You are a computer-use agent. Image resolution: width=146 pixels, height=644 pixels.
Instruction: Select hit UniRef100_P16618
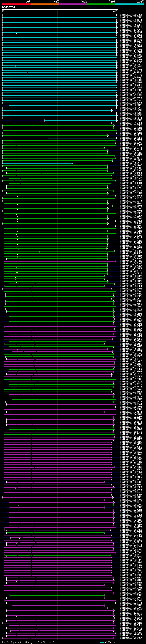pos(131,435)
